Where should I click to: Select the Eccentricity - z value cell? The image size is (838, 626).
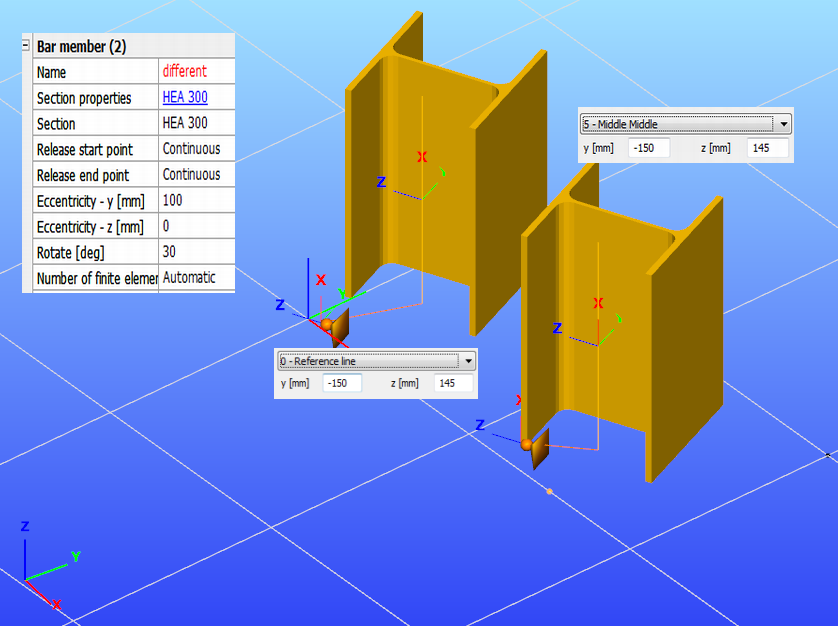[197, 226]
